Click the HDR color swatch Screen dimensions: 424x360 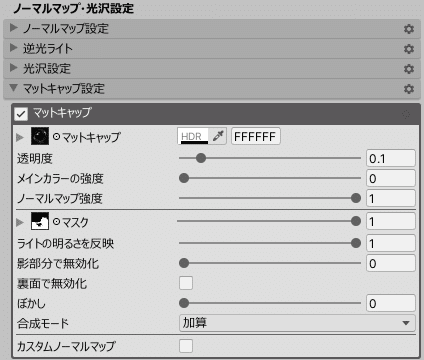click(194, 136)
